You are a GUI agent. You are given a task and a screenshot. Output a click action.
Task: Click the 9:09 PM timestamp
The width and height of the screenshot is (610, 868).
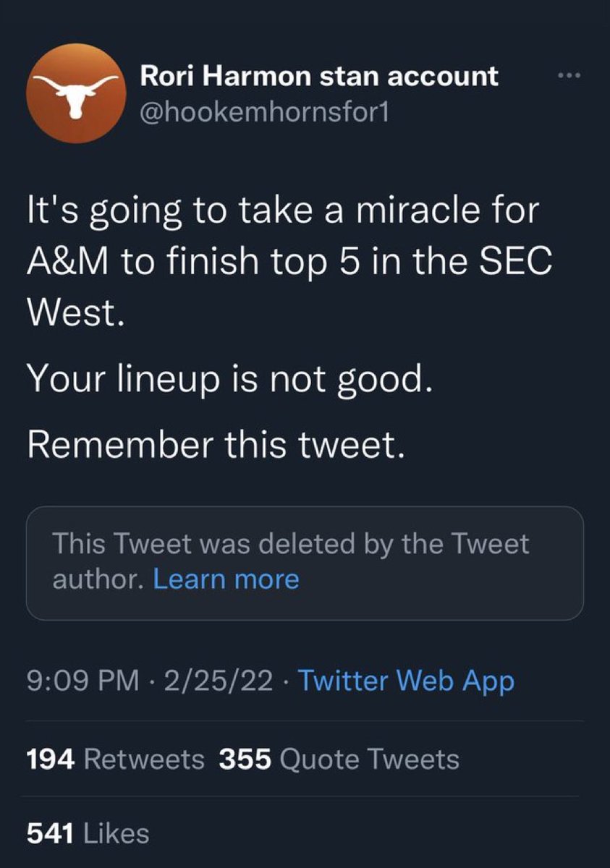(81, 681)
